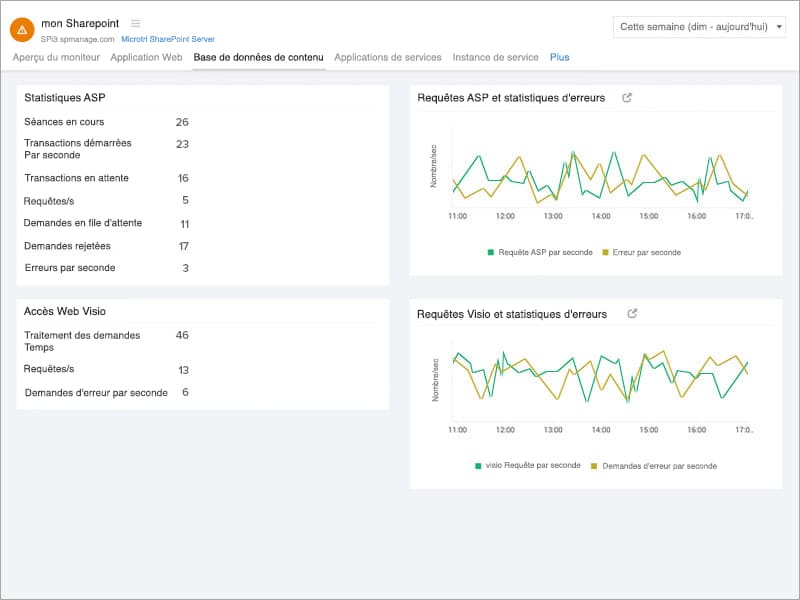Click Séances en cours value 26
This screenshot has height=600, width=800.
point(181,122)
